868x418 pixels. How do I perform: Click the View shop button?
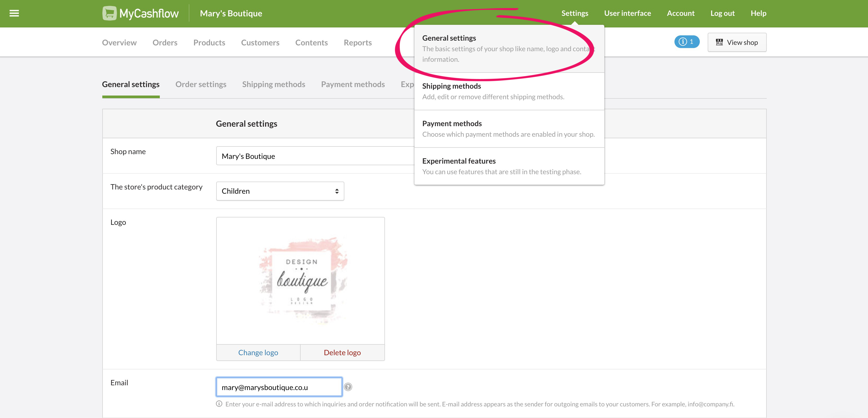click(737, 42)
